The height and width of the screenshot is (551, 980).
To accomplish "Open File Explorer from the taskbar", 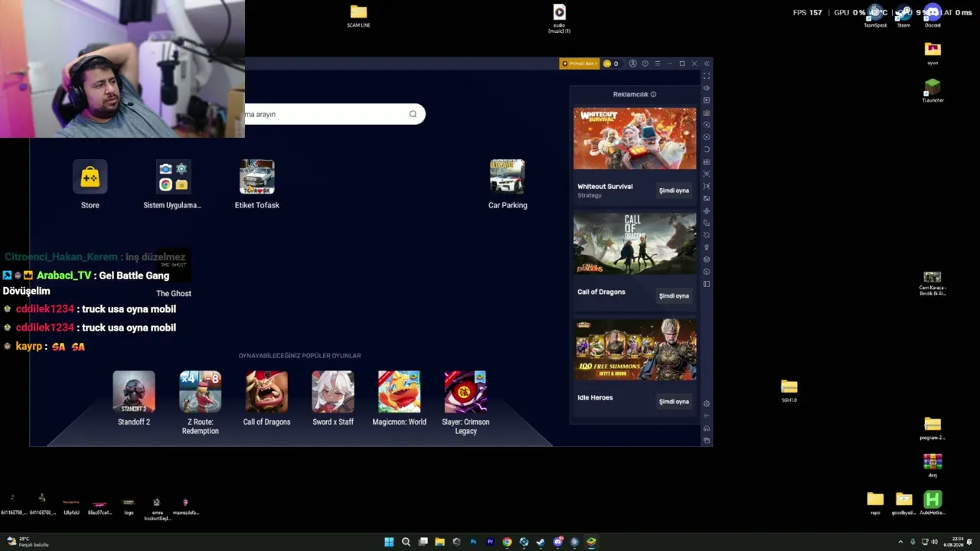I will [x=439, y=542].
